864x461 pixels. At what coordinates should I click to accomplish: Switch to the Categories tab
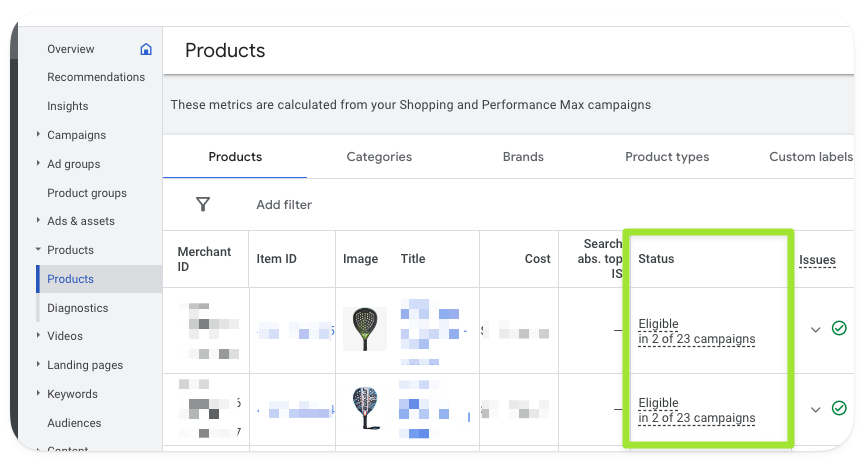tap(379, 157)
